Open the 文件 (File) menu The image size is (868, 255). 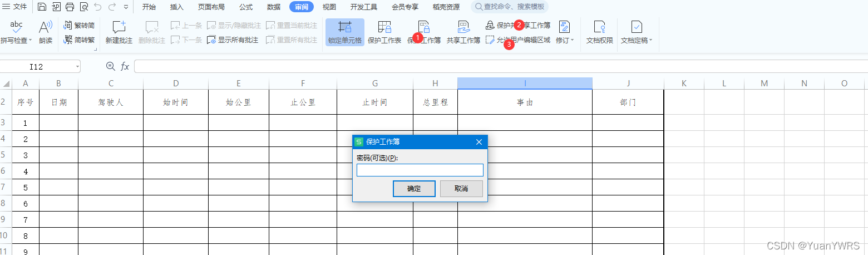pyautogui.click(x=15, y=7)
